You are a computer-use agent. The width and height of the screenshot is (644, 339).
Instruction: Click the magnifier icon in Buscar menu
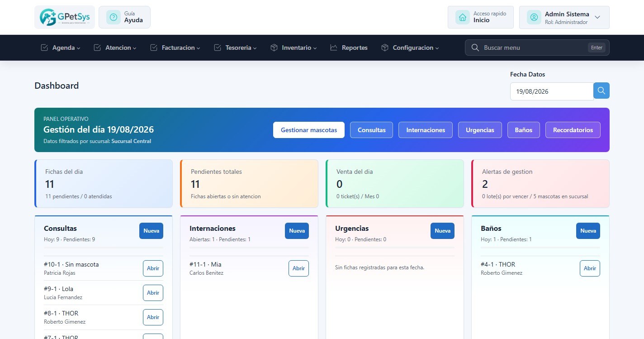pyautogui.click(x=475, y=48)
